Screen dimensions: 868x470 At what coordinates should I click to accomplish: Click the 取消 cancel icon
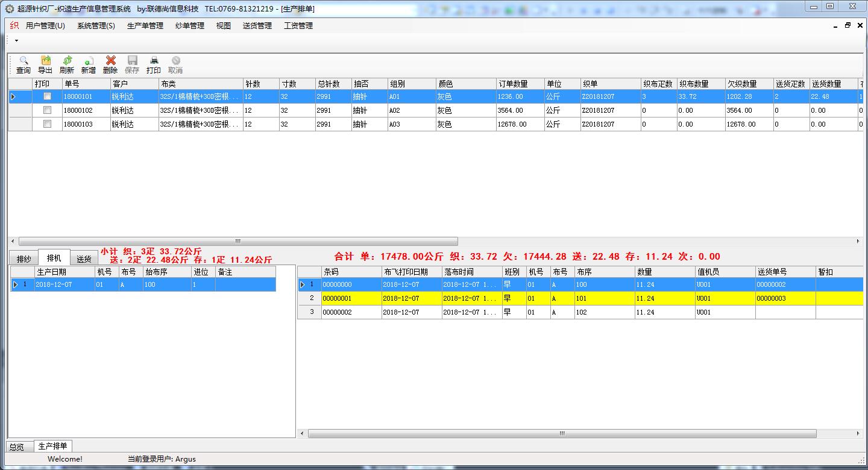[175, 60]
